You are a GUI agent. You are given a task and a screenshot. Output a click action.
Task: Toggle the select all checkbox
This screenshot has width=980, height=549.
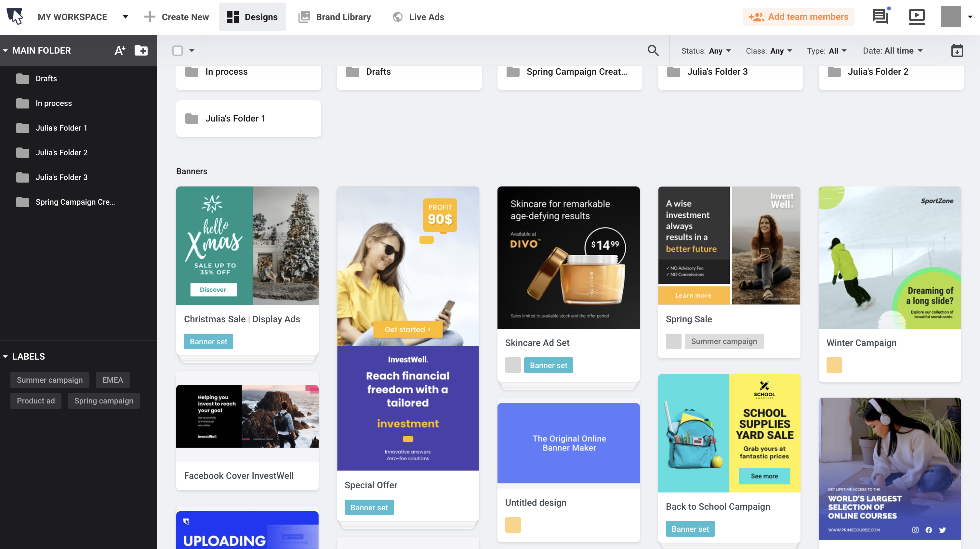click(178, 51)
